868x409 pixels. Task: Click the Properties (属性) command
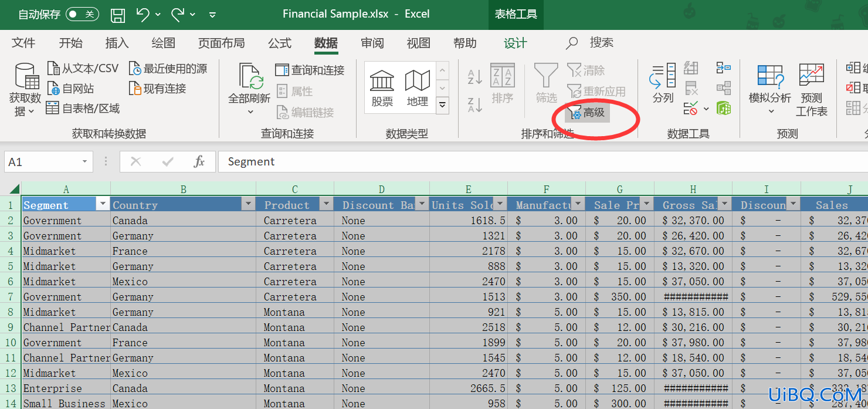pyautogui.click(x=294, y=92)
